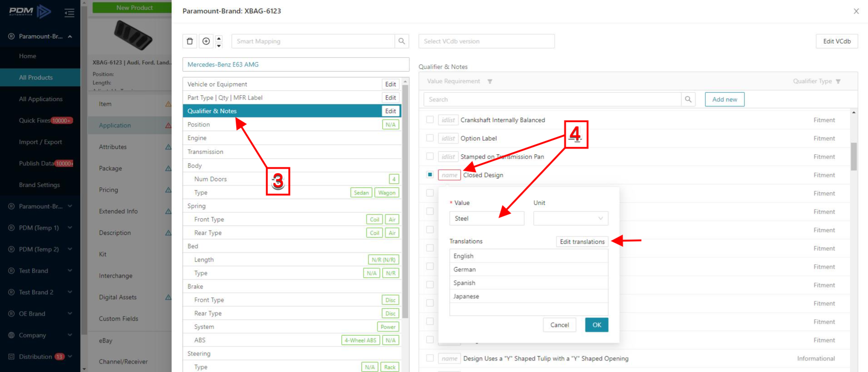
Task: Uncheck the Closed Design checkbox
Action: coord(430,175)
